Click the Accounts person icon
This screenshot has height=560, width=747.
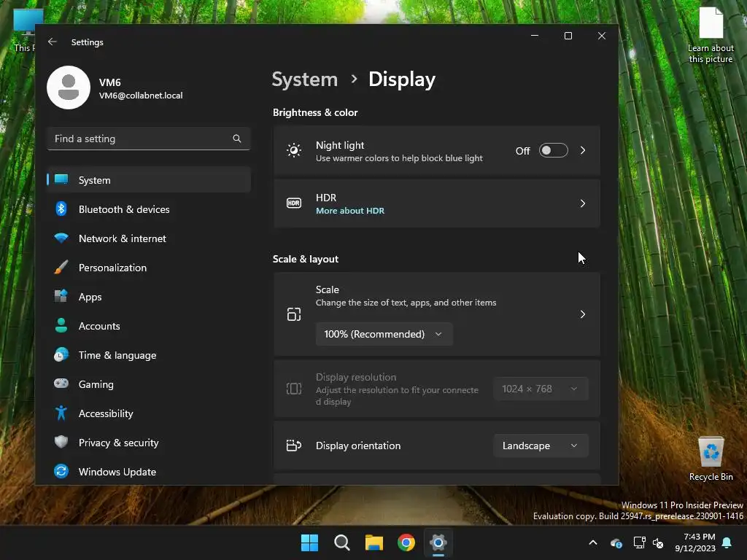(61, 325)
